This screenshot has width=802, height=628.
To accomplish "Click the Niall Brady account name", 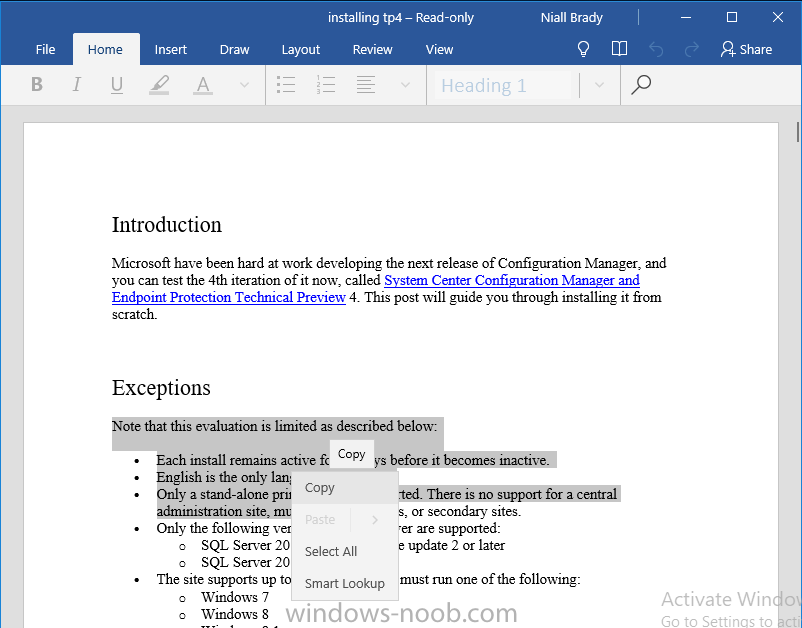I will click(x=572, y=18).
